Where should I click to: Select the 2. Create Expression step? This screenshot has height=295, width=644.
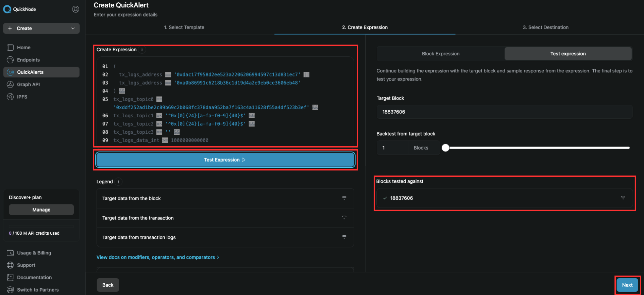point(365,27)
